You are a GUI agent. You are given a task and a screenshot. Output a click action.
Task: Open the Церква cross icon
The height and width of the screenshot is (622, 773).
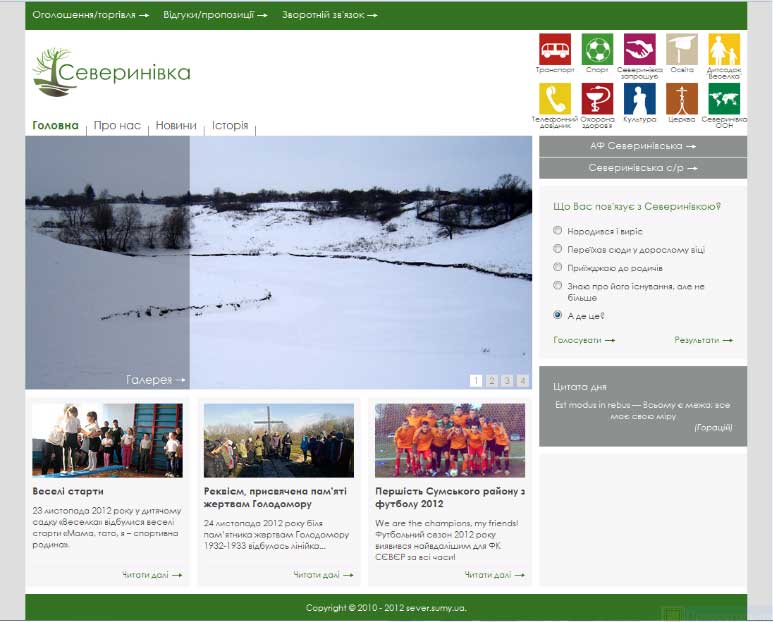point(681,98)
